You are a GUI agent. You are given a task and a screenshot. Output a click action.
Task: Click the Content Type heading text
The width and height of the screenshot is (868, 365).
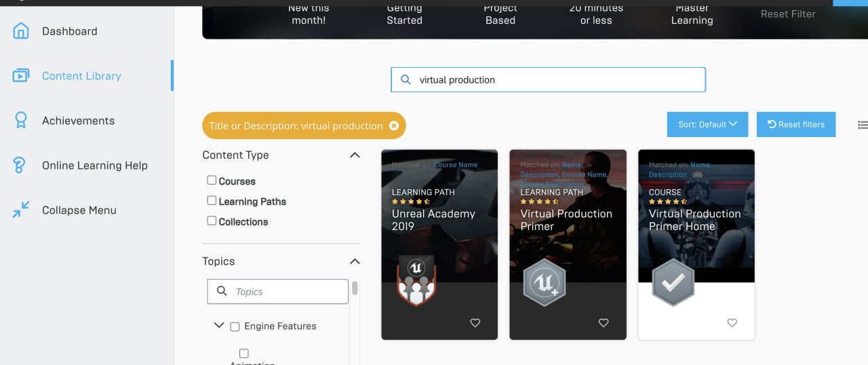235,155
